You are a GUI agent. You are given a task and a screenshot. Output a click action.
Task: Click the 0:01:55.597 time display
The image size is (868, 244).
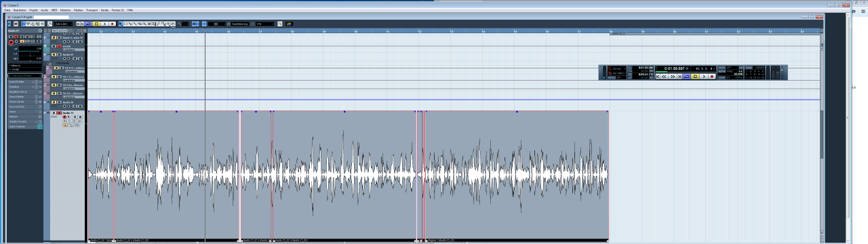point(675,68)
